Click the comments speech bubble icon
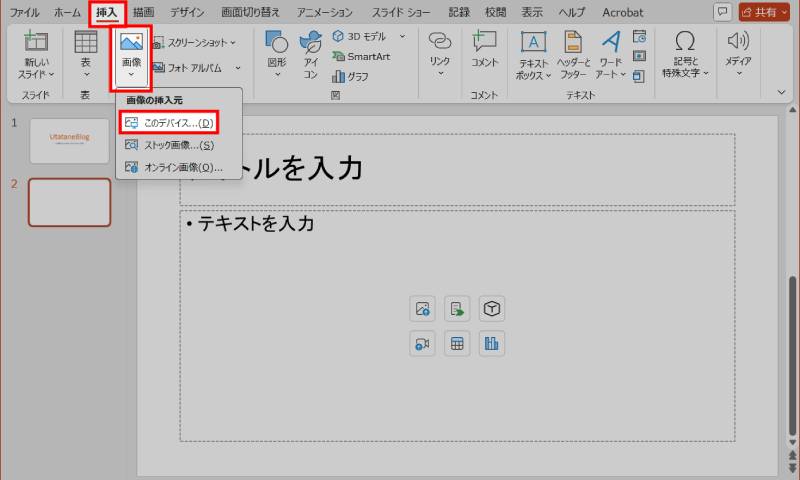 (722, 12)
